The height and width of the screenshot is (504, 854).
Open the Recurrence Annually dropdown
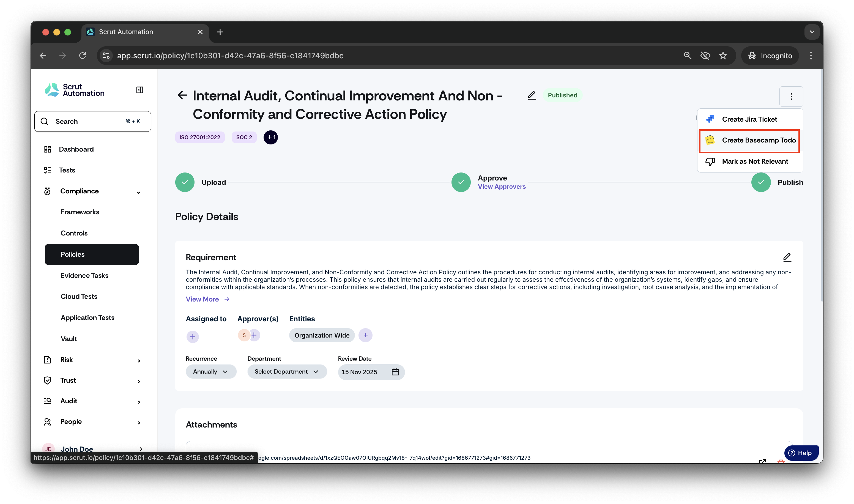pyautogui.click(x=211, y=372)
